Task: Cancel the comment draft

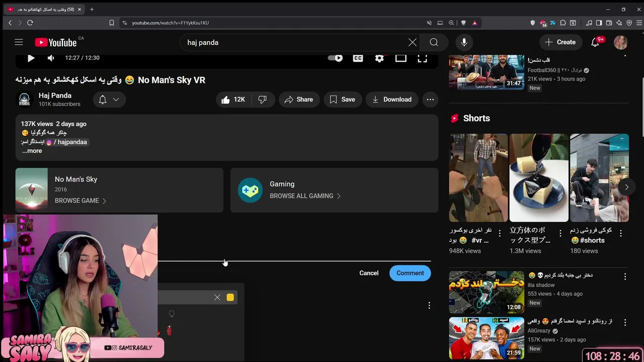Action: click(369, 273)
